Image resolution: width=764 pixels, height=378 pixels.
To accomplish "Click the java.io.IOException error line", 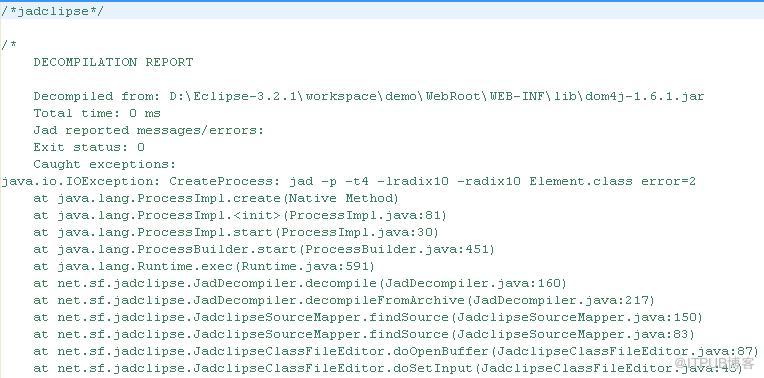I will pyautogui.click(x=348, y=181).
